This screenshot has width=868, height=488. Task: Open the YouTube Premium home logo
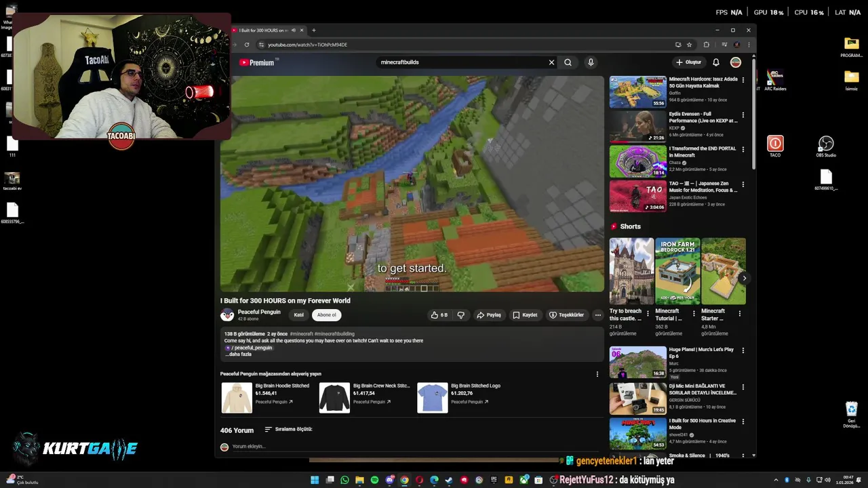coord(257,62)
